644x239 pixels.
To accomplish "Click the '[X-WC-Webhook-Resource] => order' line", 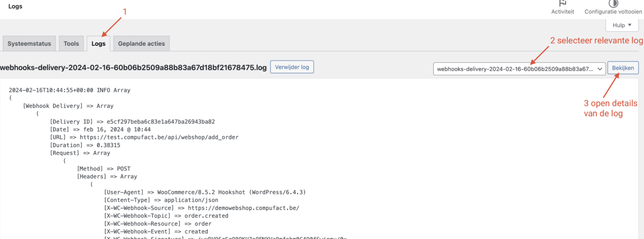I will (158, 224).
